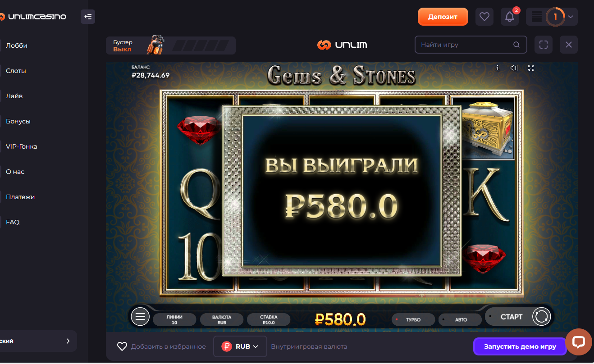
Task: Click Запустить демо игру button
Action: [x=520, y=346]
